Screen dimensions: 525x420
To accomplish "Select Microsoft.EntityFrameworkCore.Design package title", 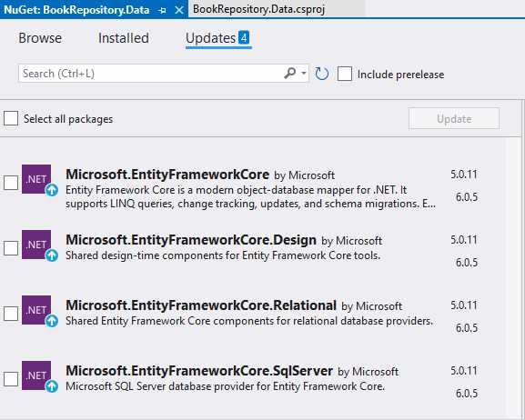I will coord(191,240).
